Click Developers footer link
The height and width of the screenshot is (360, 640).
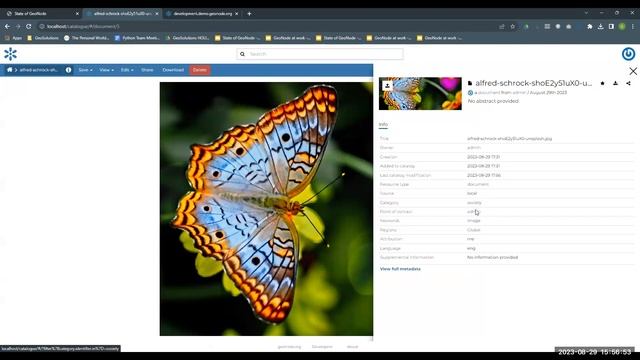point(322,347)
